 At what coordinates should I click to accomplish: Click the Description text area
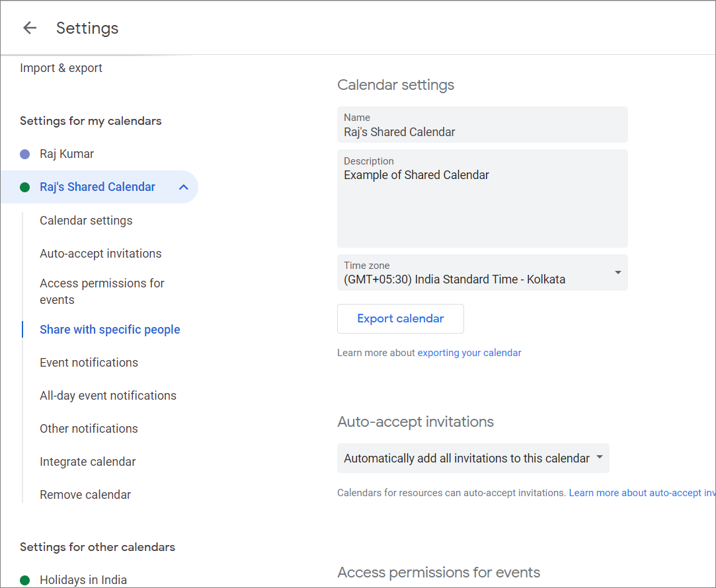tap(482, 205)
